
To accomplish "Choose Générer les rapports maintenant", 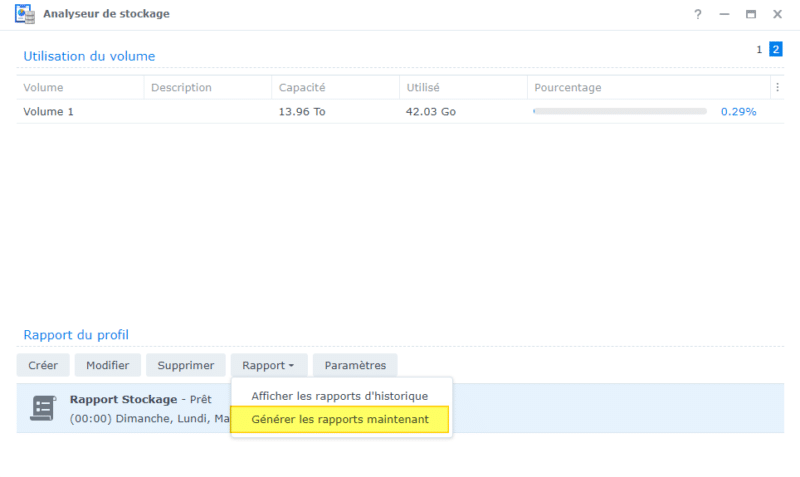I will click(340, 420).
